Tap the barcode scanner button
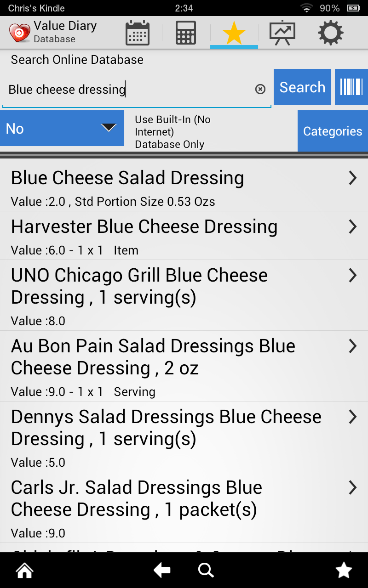Viewport: 368px width, 588px height. 351,87
